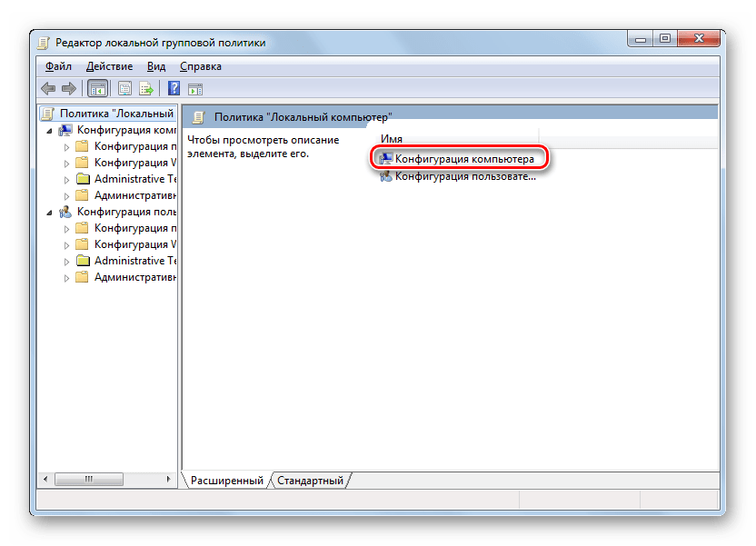Open the Вид menu
Image resolution: width=756 pixels, height=546 pixels.
[156, 66]
